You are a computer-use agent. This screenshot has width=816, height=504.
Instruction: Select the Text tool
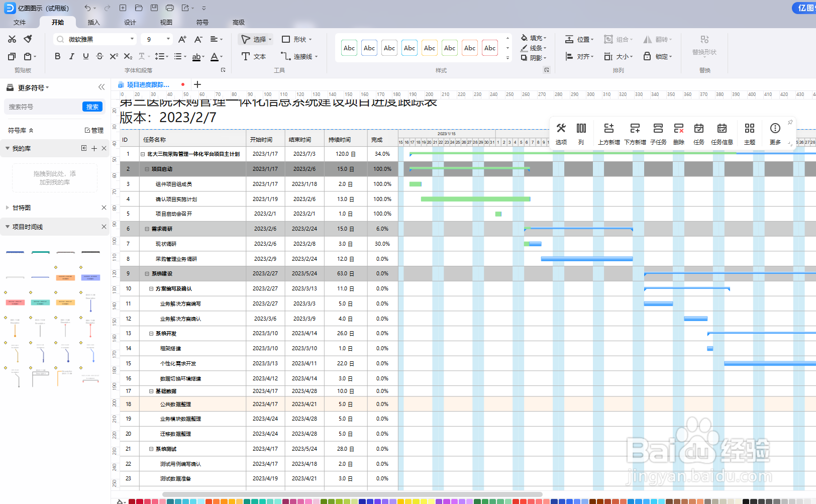254,56
